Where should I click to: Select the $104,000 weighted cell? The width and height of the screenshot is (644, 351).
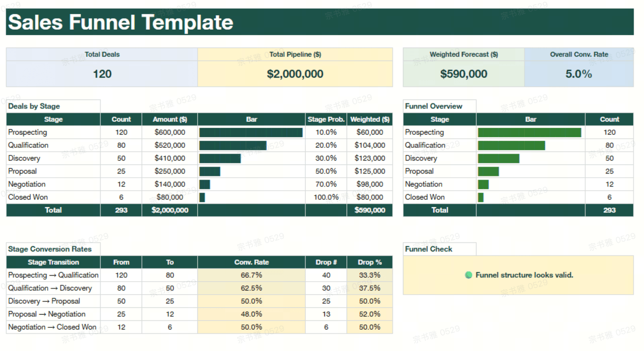tap(370, 145)
